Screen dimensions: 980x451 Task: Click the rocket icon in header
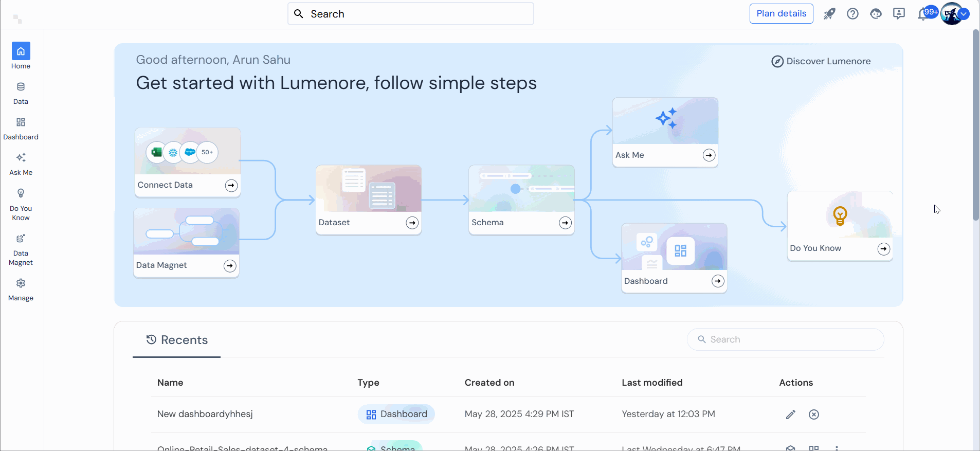click(829, 14)
